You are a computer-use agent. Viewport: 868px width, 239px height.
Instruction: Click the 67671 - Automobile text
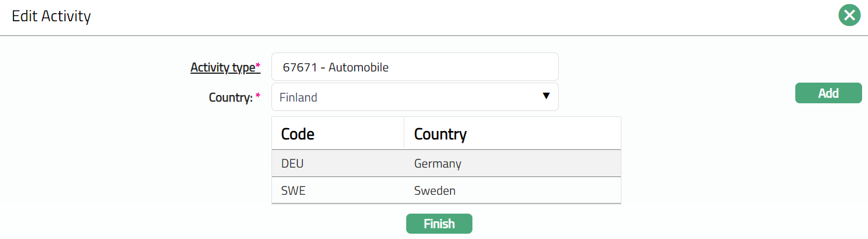(x=335, y=67)
